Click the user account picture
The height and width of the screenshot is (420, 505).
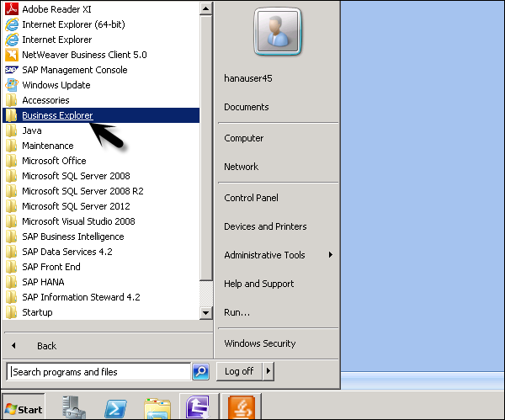(277, 33)
